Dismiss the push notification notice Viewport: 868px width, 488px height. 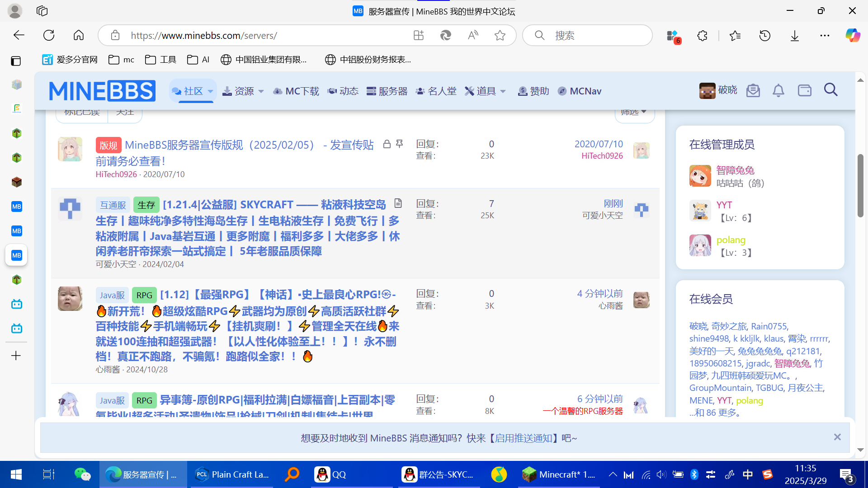pyautogui.click(x=837, y=437)
